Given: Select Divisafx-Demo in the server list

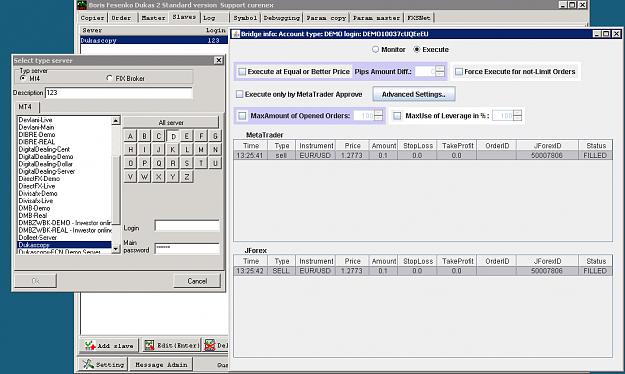Looking at the screenshot, I should click(x=65, y=193).
